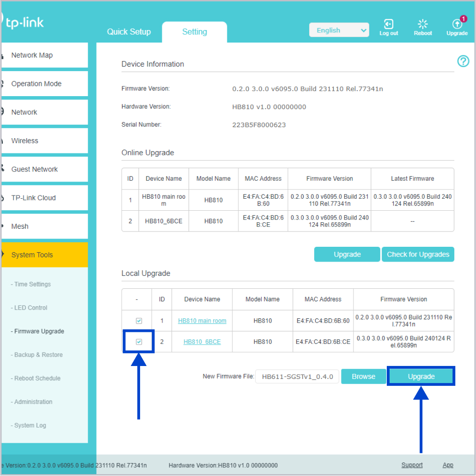Click the App link in footer
The image size is (476, 476).
pyautogui.click(x=448, y=465)
